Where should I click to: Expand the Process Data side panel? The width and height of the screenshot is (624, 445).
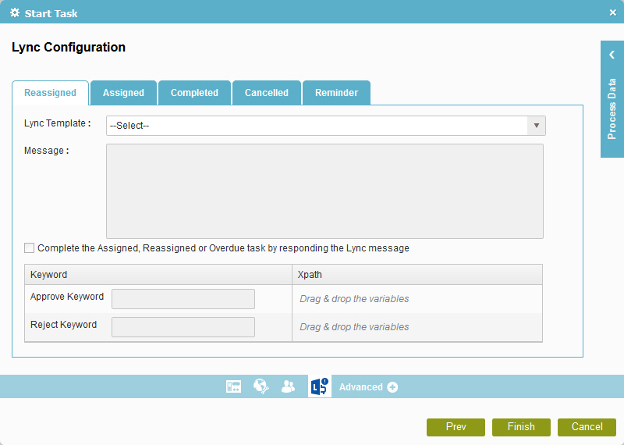click(x=612, y=55)
